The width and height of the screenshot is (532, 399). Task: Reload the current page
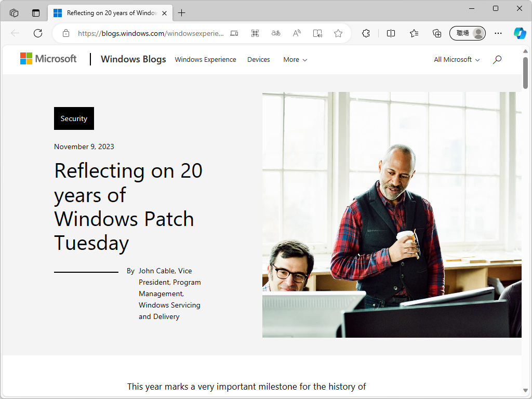point(37,33)
